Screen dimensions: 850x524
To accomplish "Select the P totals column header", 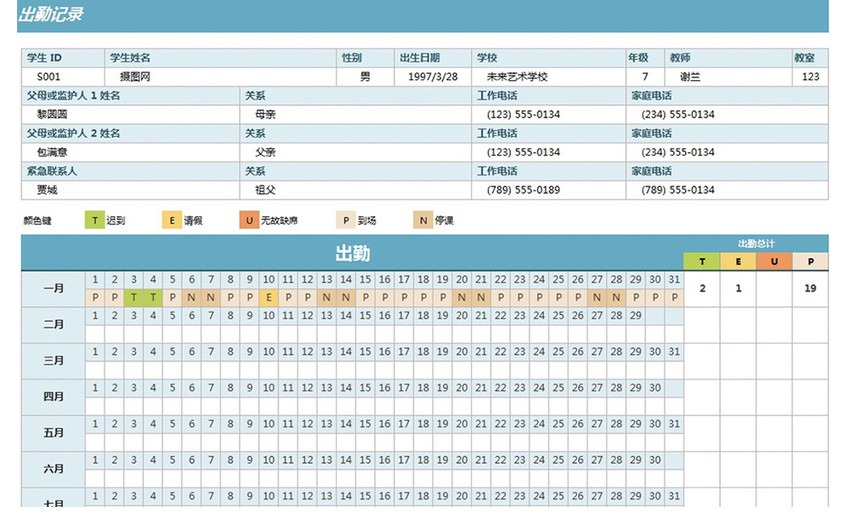I will [x=810, y=261].
